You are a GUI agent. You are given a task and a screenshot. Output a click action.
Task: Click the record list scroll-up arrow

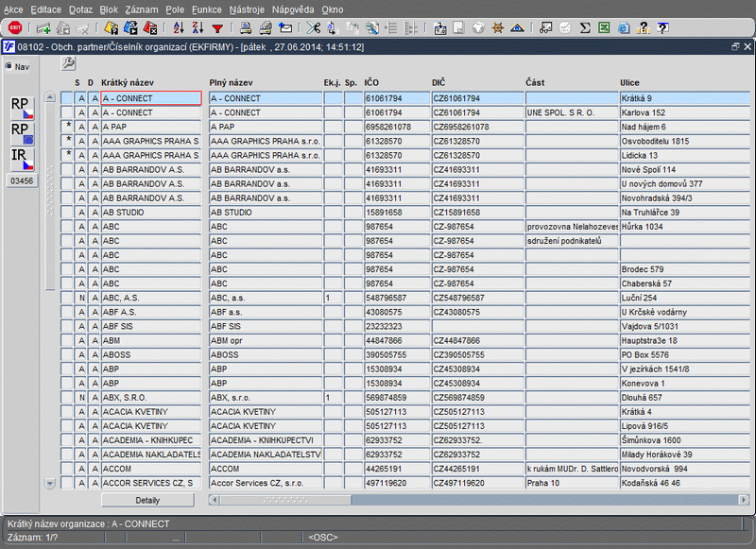50,97
